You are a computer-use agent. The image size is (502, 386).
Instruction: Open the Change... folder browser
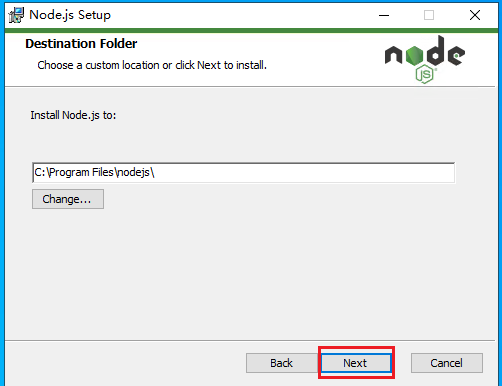pyautogui.click(x=68, y=199)
